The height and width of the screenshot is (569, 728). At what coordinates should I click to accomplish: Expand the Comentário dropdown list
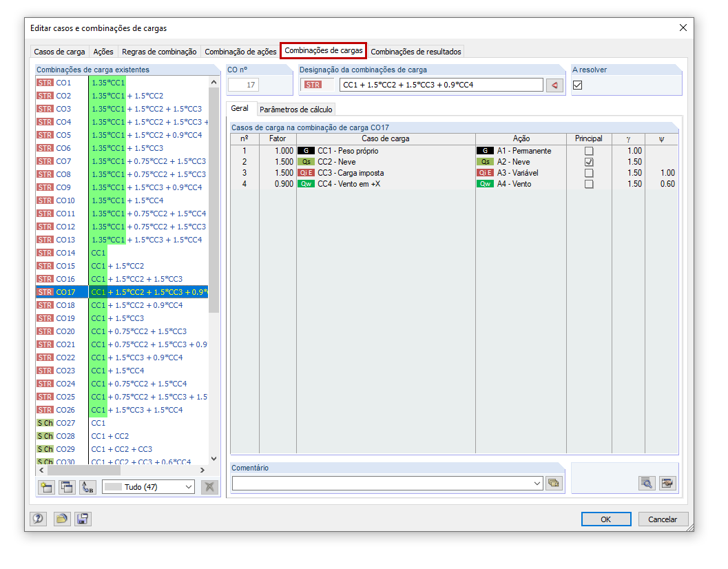click(537, 483)
